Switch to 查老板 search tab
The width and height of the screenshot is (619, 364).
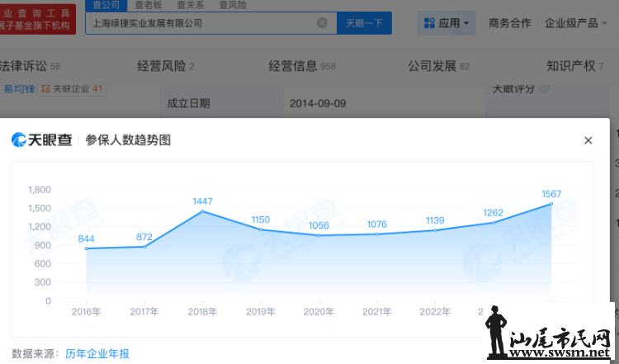pos(148,5)
